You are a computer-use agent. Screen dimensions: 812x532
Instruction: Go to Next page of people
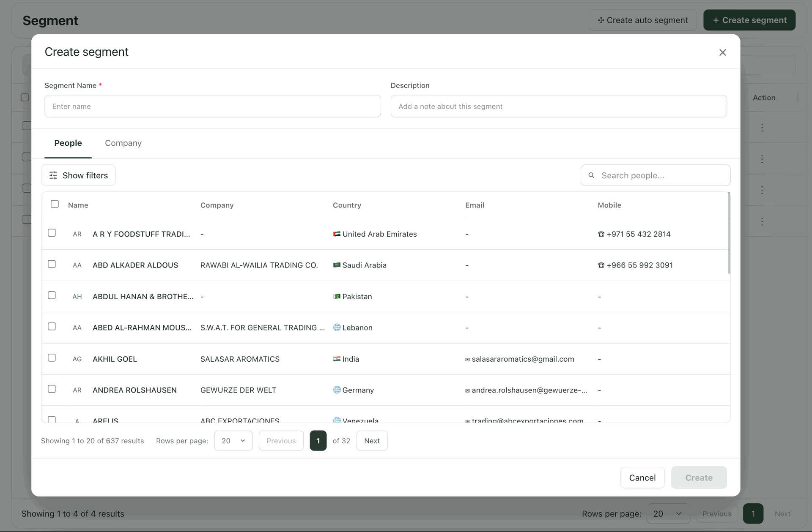[372, 441]
